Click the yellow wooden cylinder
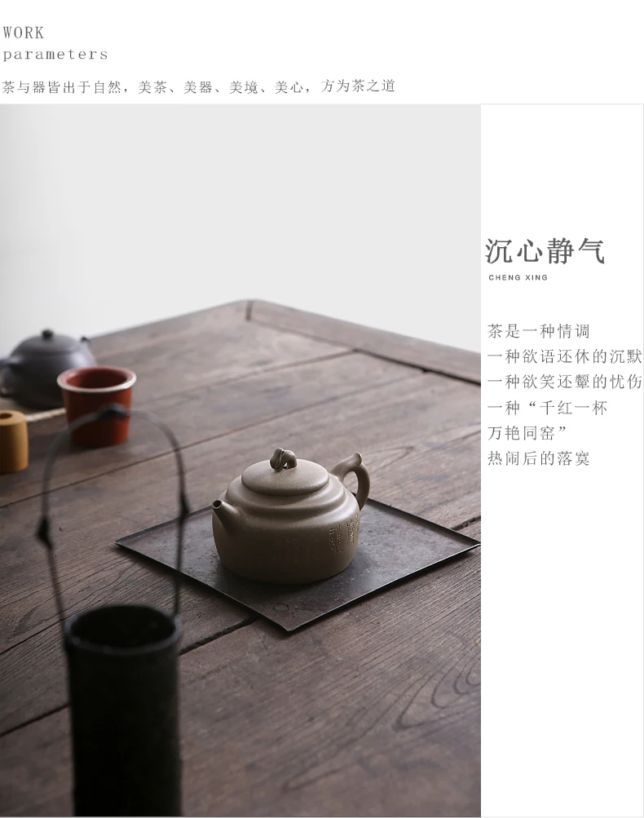Screen dimensions: 644x818 13,441
